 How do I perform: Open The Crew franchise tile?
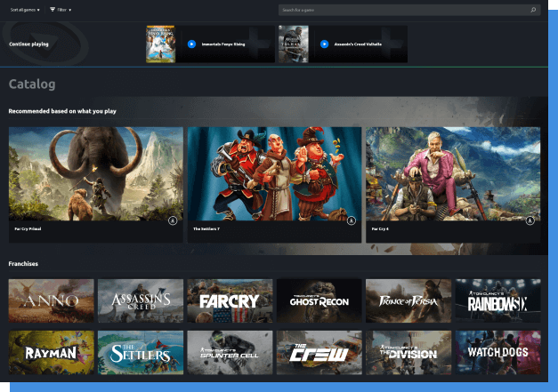point(319,353)
